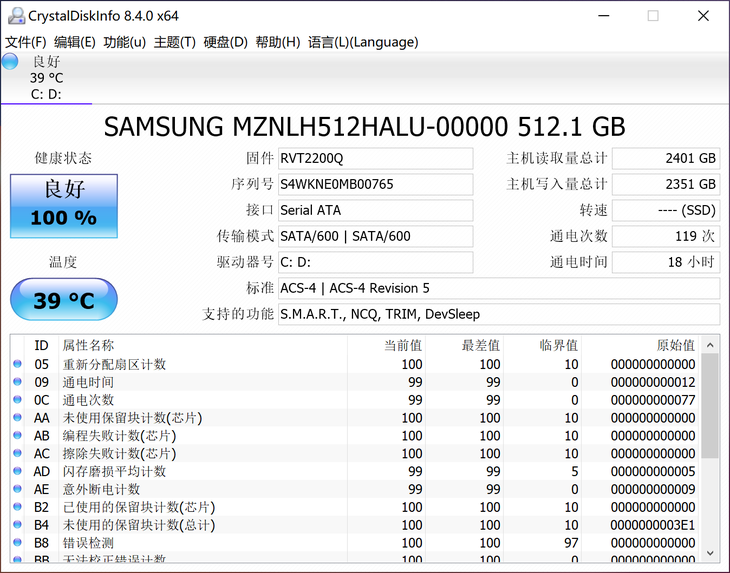Click the firmware field RVT2200Q
Screen dimensions: 730x573
[374, 158]
